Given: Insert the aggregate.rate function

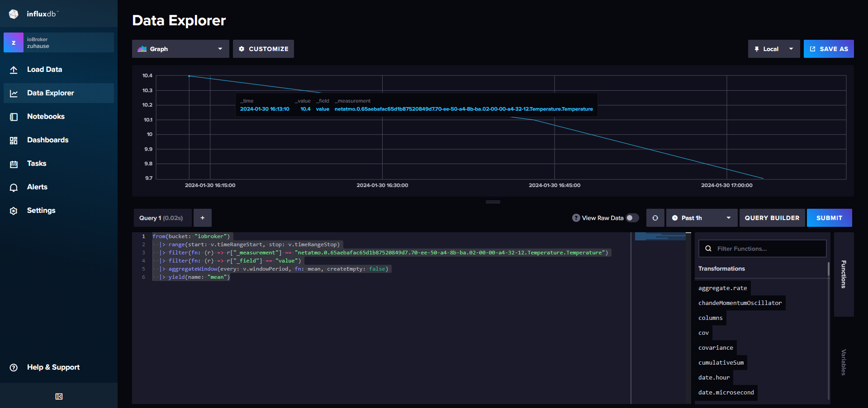Looking at the screenshot, I should click(x=722, y=288).
